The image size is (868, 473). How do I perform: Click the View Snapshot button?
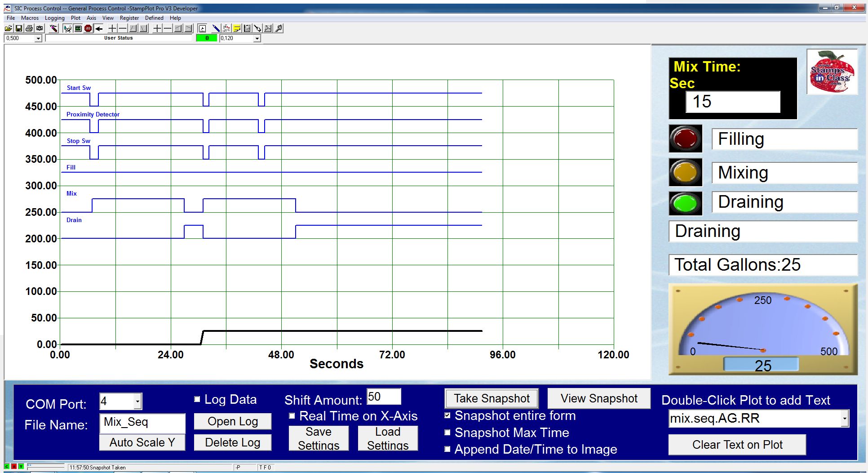599,398
